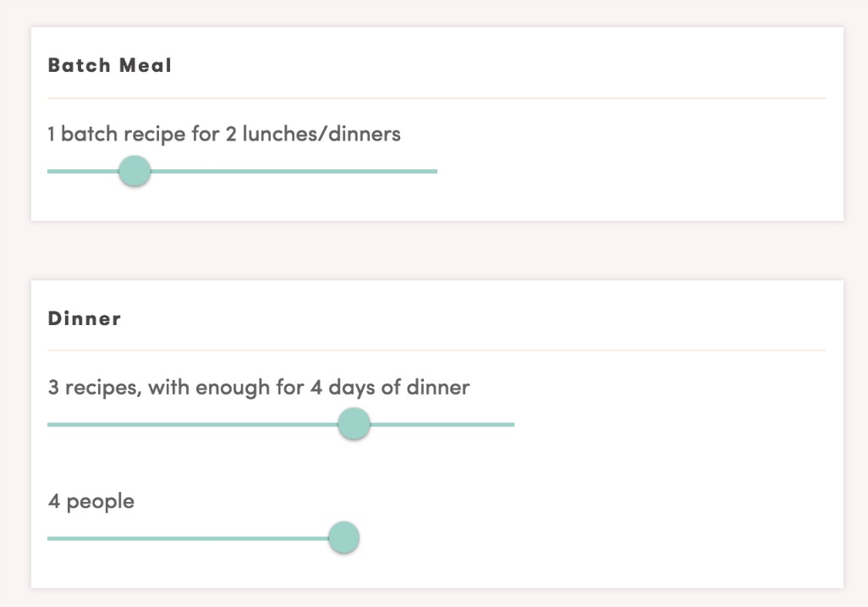The width and height of the screenshot is (868, 607).
Task: Click far left end of people slider
Action: coord(50,538)
